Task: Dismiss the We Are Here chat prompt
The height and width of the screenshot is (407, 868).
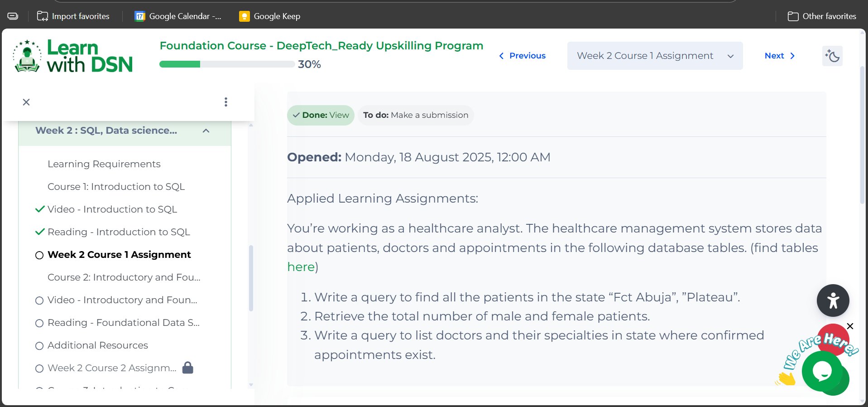Action: pos(850,326)
